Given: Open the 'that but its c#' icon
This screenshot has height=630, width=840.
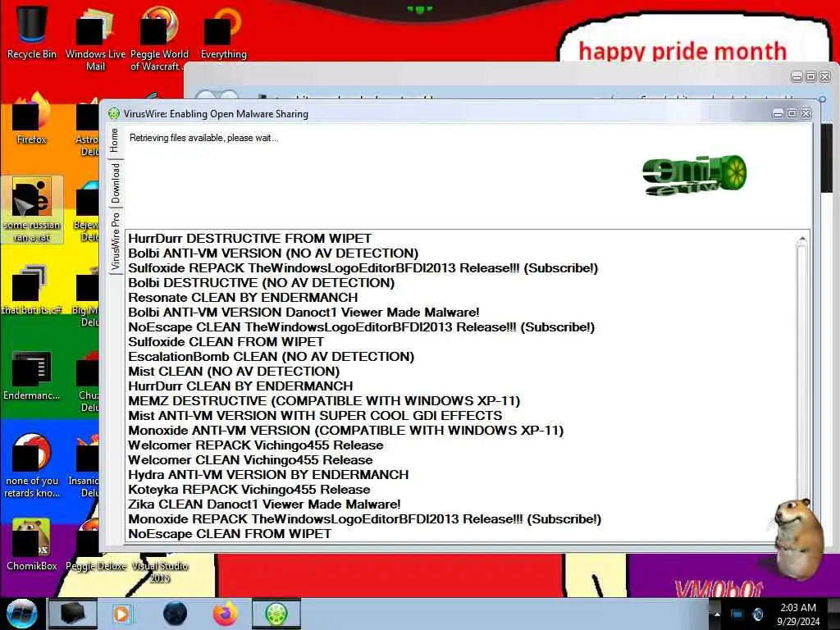Looking at the screenshot, I should (32, 290).
